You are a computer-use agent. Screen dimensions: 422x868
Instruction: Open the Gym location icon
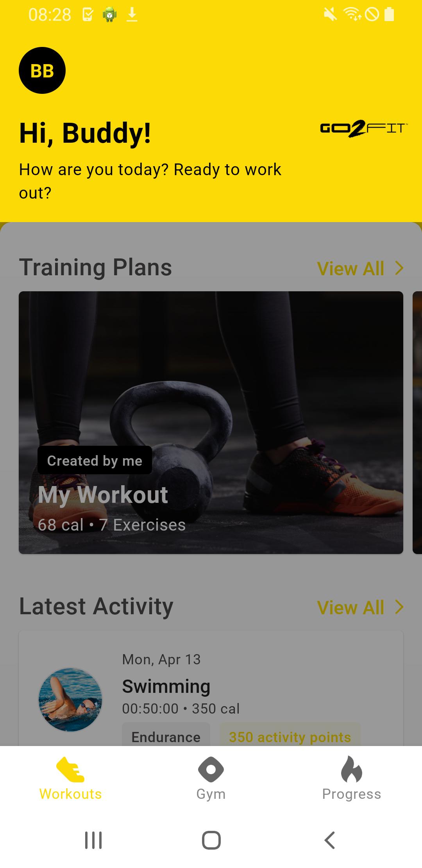[x=211, y=769]
